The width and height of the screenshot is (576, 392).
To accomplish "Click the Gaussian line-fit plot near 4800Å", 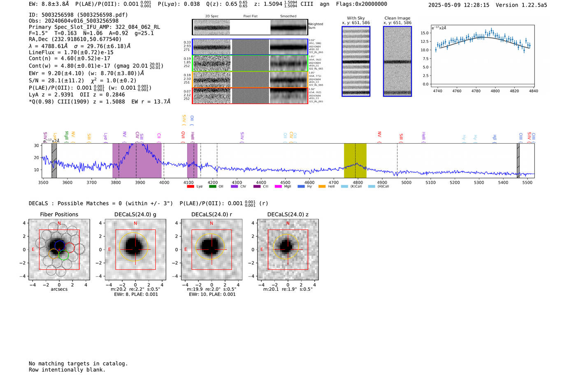I will [482, 56].
